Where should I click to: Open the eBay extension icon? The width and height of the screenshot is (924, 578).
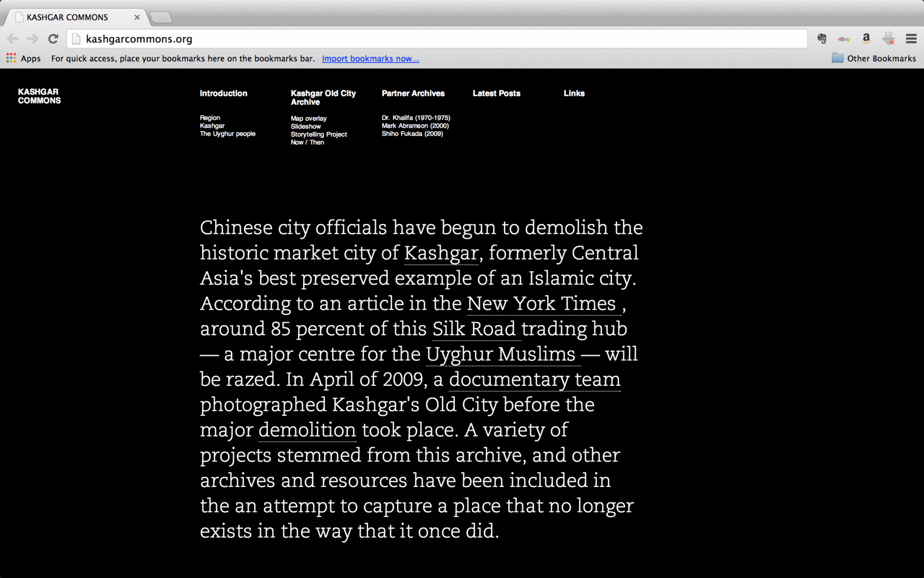(x=844, y=39)
